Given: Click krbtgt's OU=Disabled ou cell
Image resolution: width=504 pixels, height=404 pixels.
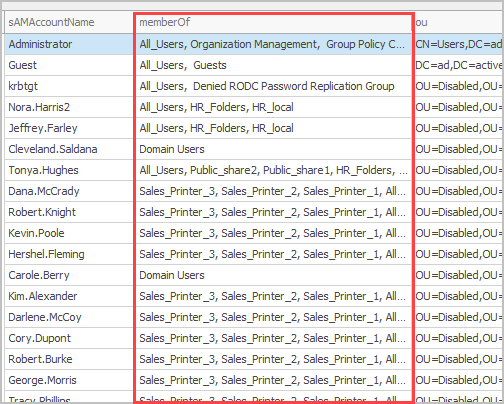Looking at the screenshot, I should (x=459, y=86).
